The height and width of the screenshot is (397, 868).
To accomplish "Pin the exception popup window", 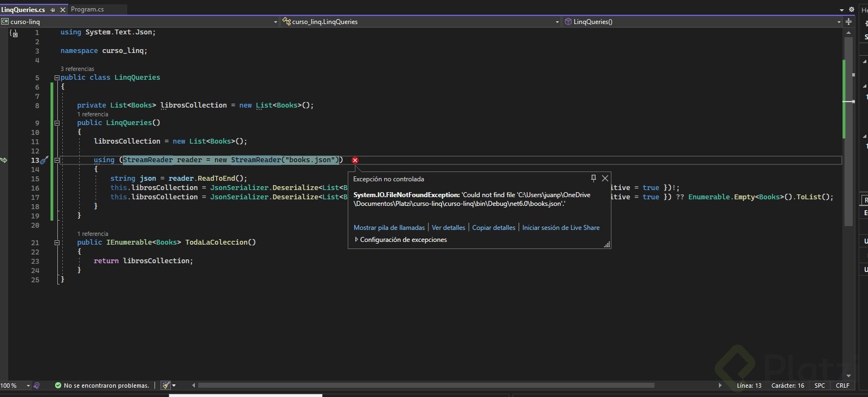I will (x=593, y=178).
